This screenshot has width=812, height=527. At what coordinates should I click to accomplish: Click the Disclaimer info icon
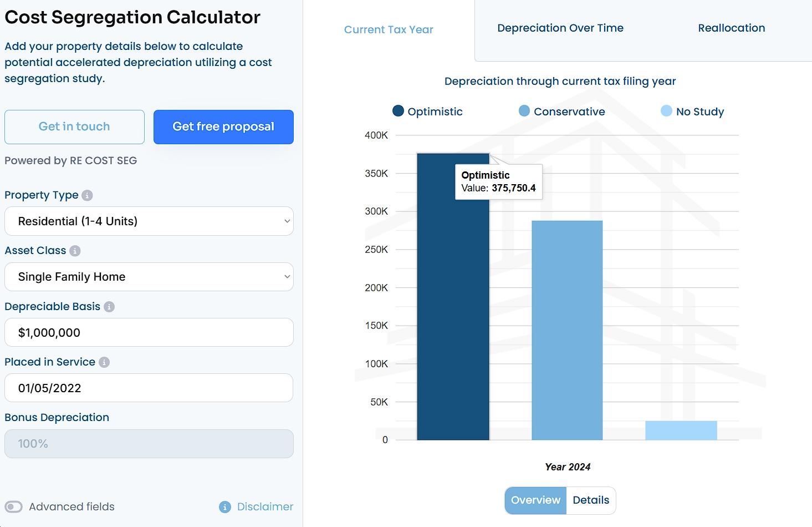(225, 507)
